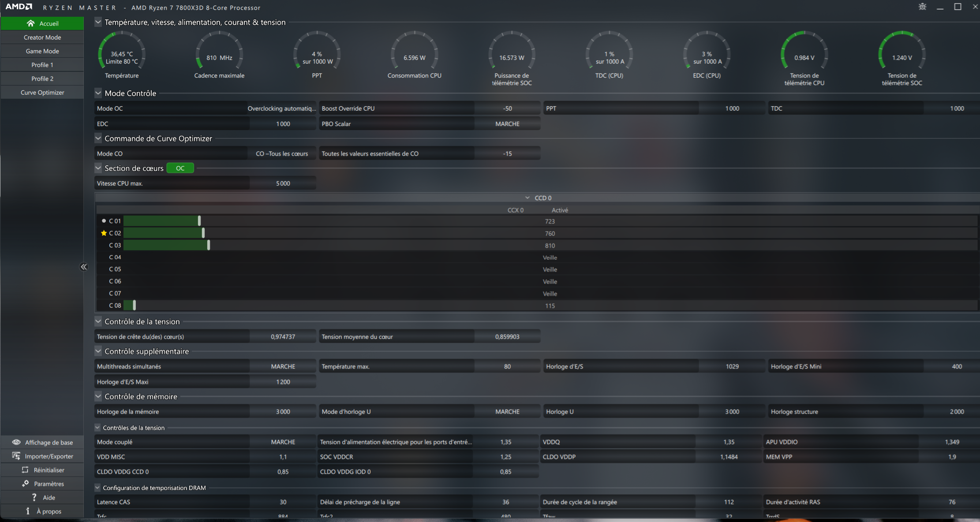
Task: Select the Creator Mode profile
Action: 42,37
